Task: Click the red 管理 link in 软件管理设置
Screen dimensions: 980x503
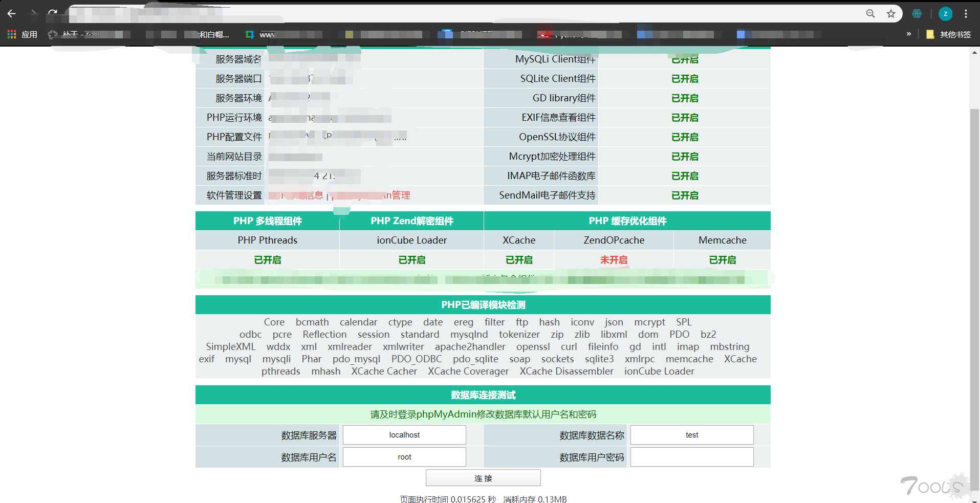Action: (400, 195)
